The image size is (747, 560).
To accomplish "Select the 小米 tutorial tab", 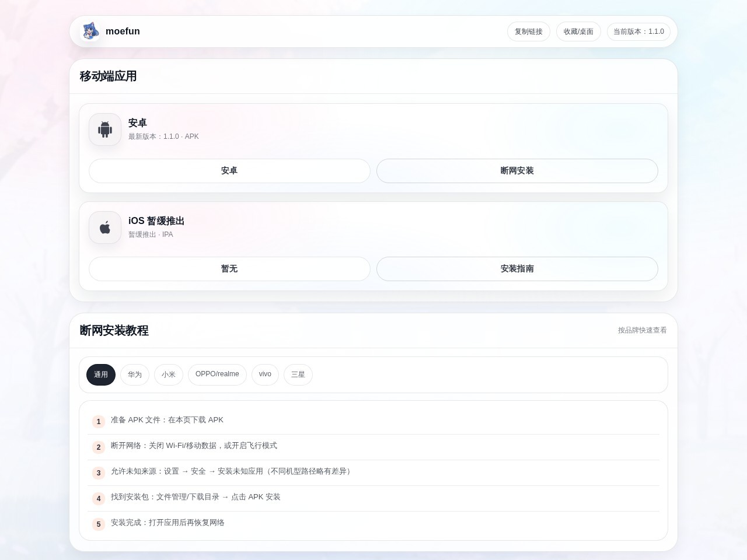I will pos(169,374).
